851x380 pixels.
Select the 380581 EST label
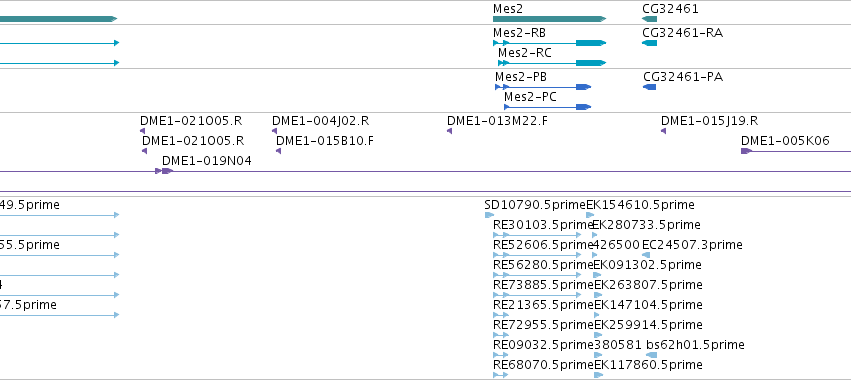617,345
